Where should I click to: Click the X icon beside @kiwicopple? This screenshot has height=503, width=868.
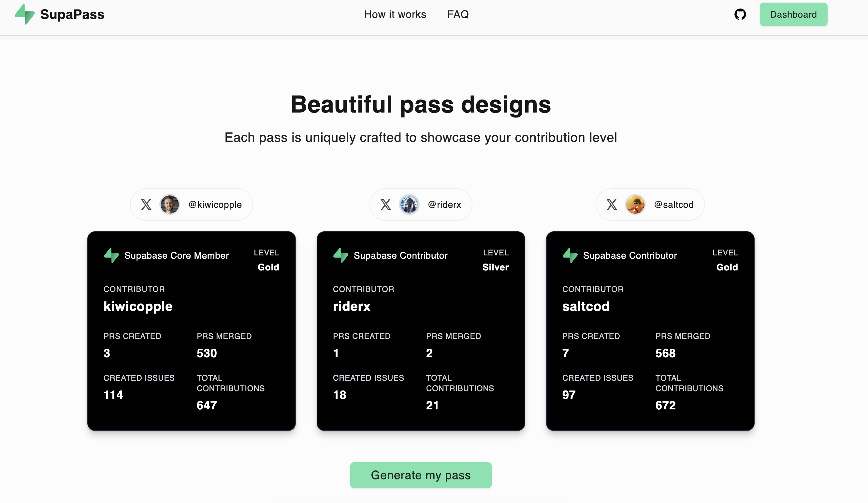[x=146, y=205]
